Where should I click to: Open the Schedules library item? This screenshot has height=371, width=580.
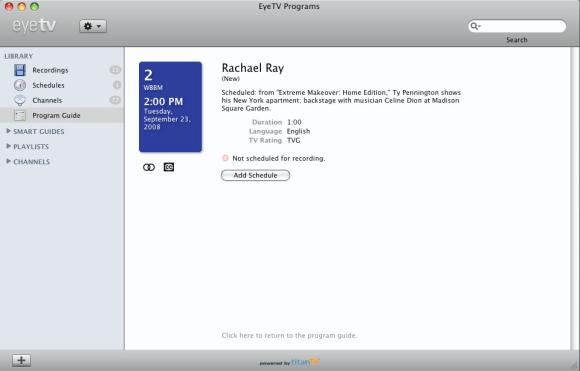48,85
